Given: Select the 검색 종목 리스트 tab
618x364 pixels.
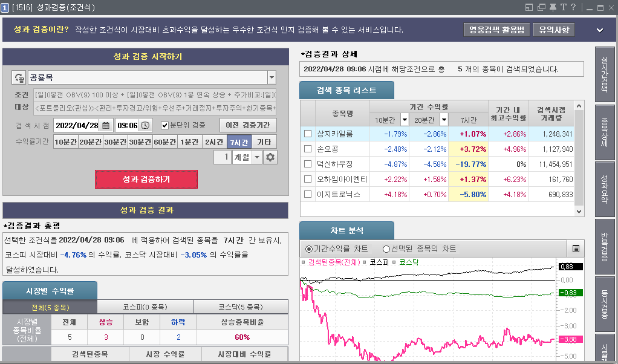Looking at the screenshot, I should [346, 90].
